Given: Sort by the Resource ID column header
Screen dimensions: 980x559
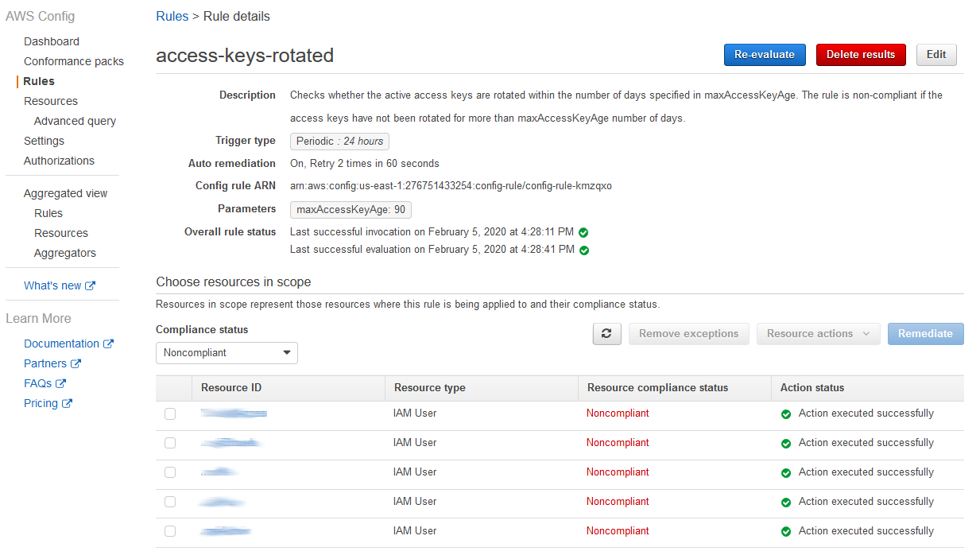Looking at the screenshot, I should [x=230, y=387].
